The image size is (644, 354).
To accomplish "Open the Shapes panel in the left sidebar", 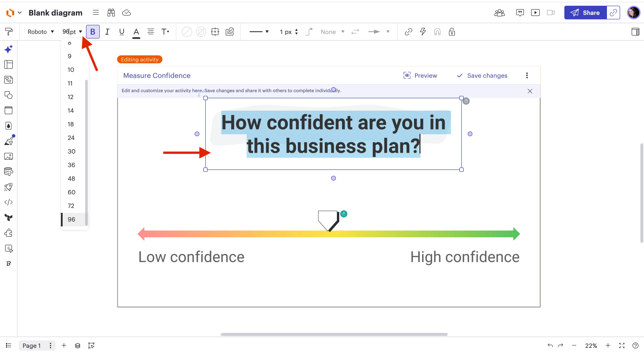I will click(x=9, y=95).
